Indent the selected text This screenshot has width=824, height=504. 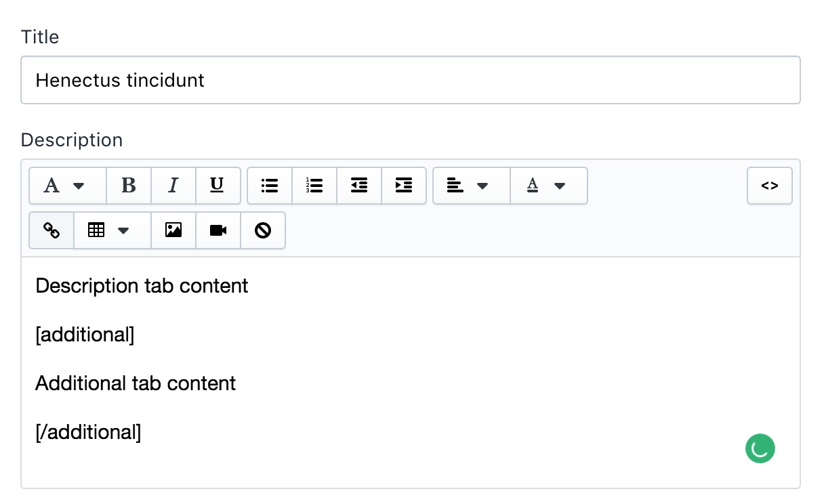click(x=404, y=186)
